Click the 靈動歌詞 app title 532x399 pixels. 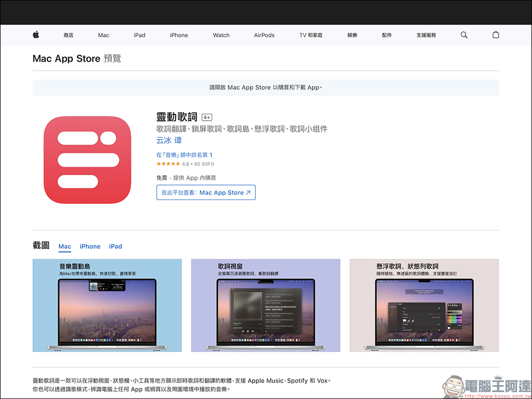tap(177, 117)
